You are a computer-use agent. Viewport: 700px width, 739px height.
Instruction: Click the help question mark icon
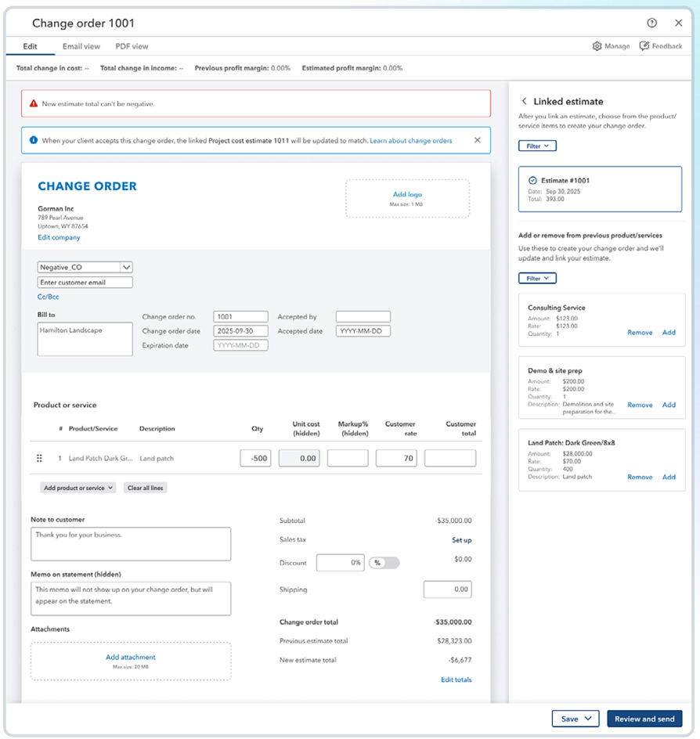652,23
